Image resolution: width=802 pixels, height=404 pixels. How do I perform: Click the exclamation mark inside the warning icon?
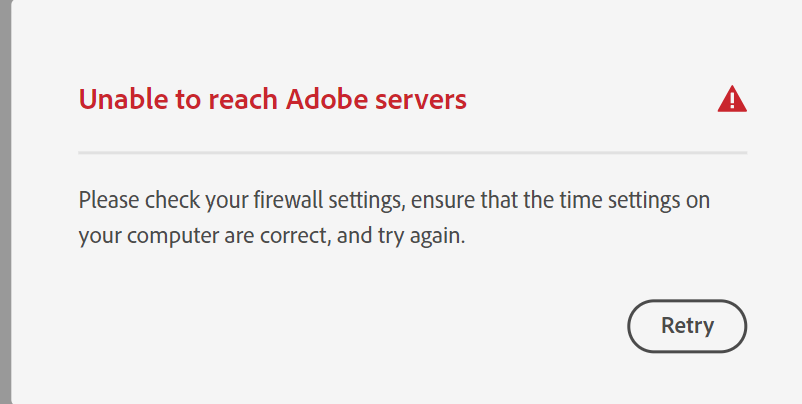732,100
